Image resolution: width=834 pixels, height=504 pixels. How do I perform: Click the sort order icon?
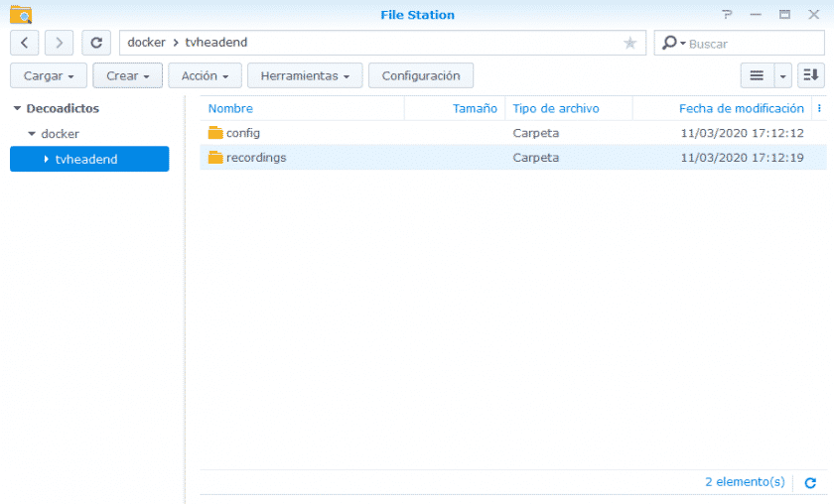pos(811,75)
